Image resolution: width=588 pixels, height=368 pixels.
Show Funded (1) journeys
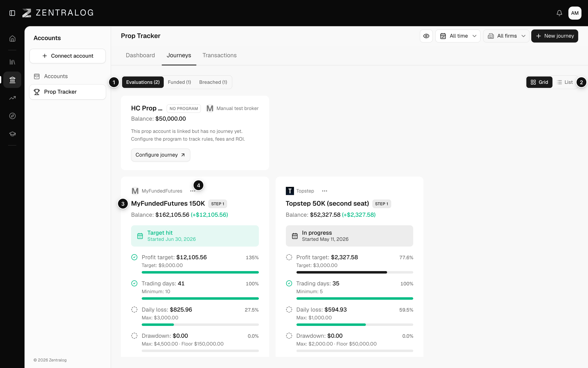(x=179, y=82)
